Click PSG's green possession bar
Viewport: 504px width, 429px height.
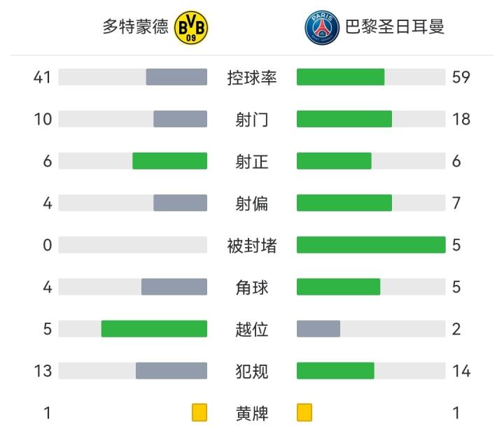click(x=340, y=77)
